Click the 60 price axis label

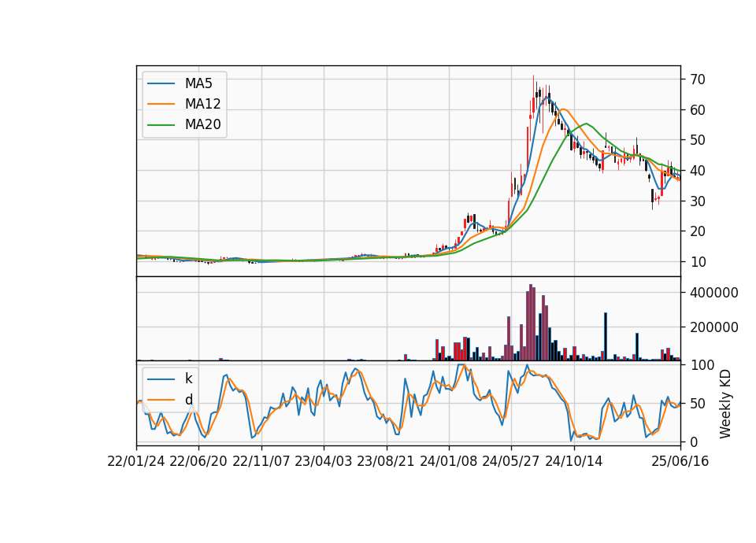point(697,110)
